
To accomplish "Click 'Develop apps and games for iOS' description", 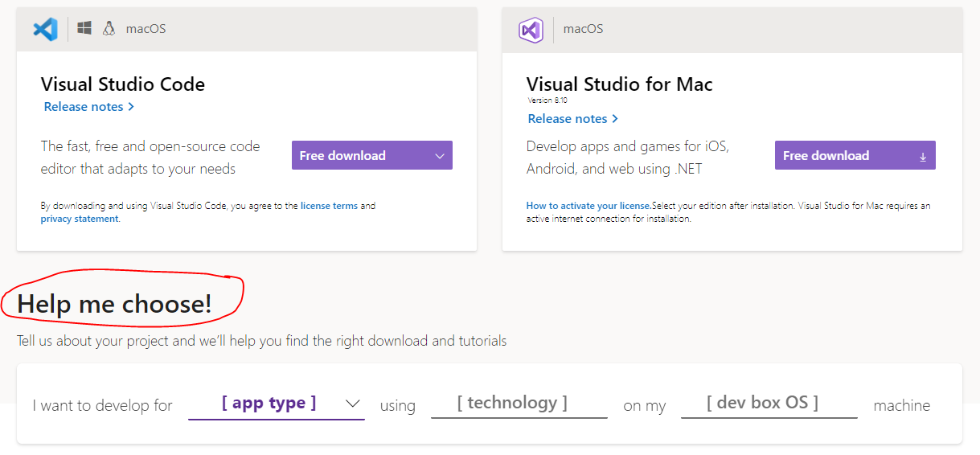I will (628, 158).
